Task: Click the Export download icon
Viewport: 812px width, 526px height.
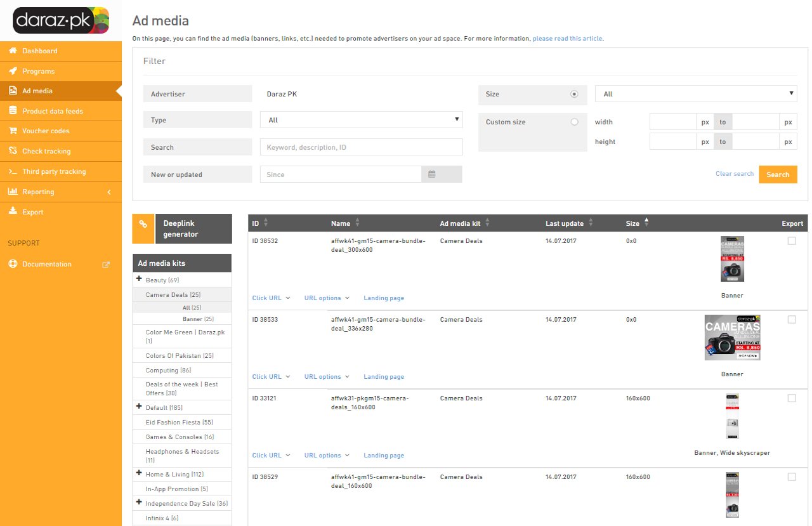Action: (13, 212)
